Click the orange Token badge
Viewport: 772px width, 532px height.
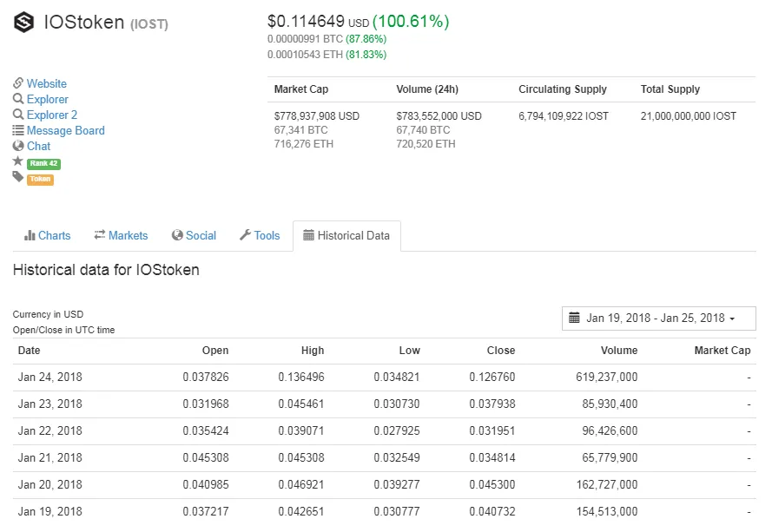click(40, 179)
